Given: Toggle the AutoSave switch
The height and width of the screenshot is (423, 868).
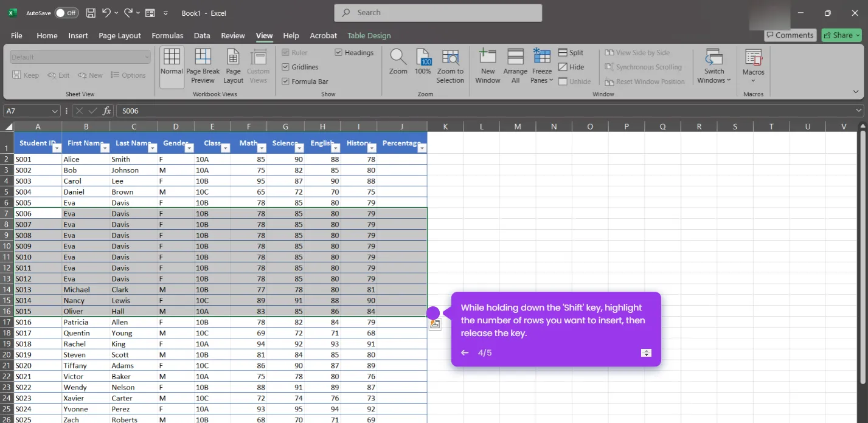Looking at the screenshot, I should pos(66,13).
